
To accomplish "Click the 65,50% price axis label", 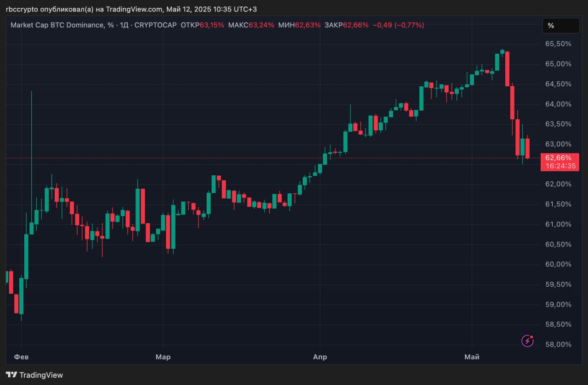I will click(x=558, y=44).
